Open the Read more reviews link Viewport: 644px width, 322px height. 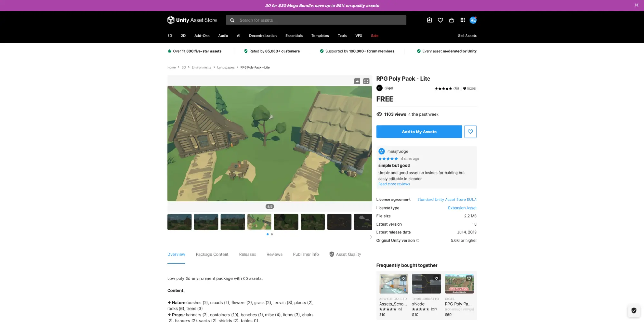click(x=394, y=184)
